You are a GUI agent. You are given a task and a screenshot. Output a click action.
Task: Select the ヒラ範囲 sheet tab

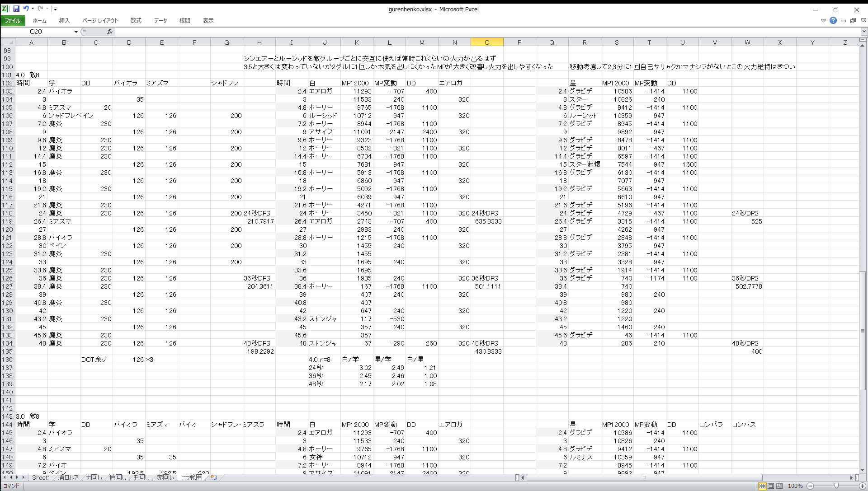[192, 477]
